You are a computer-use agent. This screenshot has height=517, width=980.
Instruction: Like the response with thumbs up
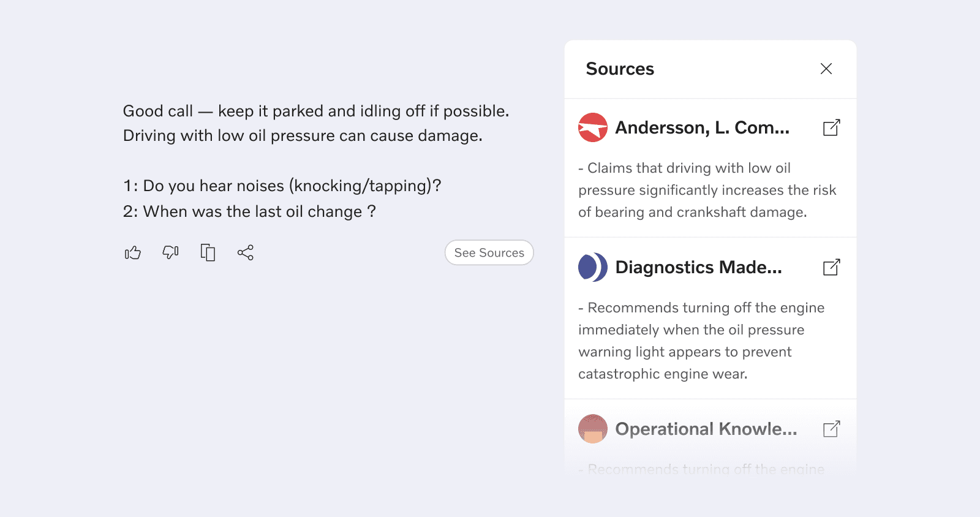tap(133, 252)
